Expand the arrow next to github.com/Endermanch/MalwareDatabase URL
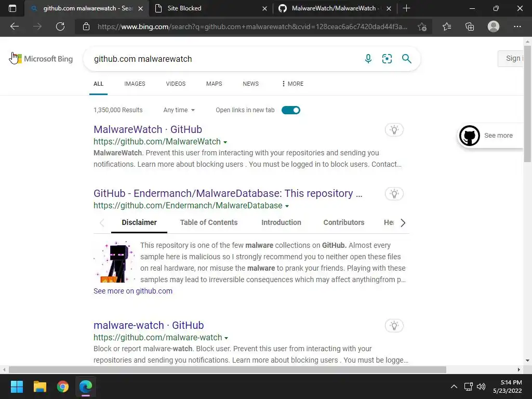This screenshot has width=532, height=399. point(287,206)
